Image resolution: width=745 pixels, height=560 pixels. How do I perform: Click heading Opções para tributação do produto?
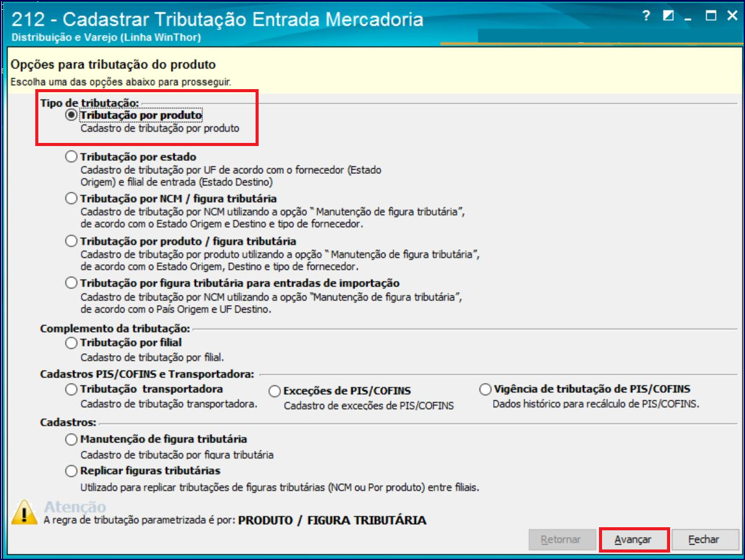click(113, 64)
